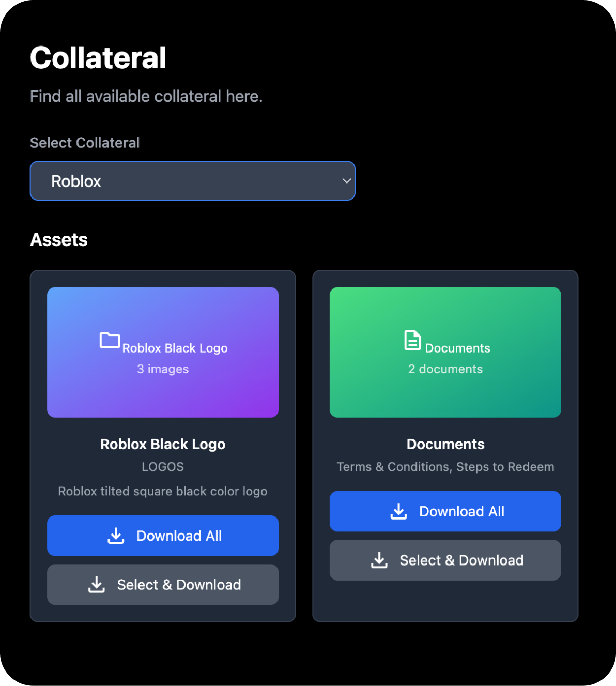Click the download icon on Documents' Download All
Screen dimensions: 616x686
pos(398,512)
